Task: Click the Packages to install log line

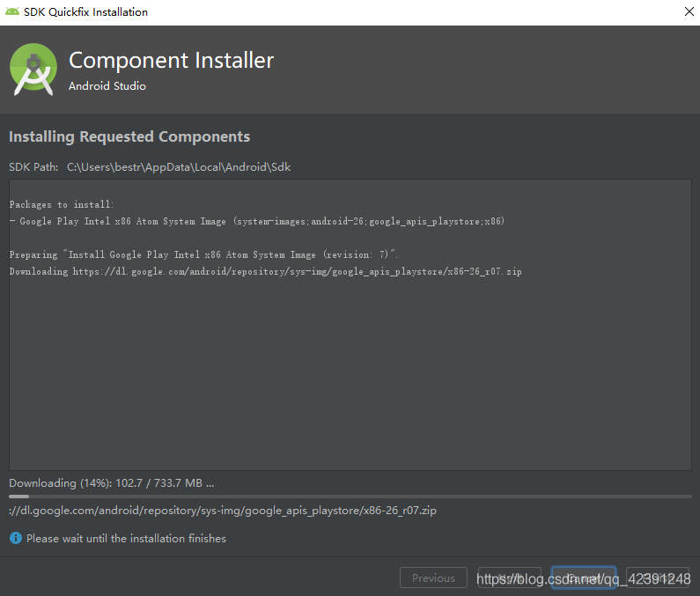Action: point(62,204)
